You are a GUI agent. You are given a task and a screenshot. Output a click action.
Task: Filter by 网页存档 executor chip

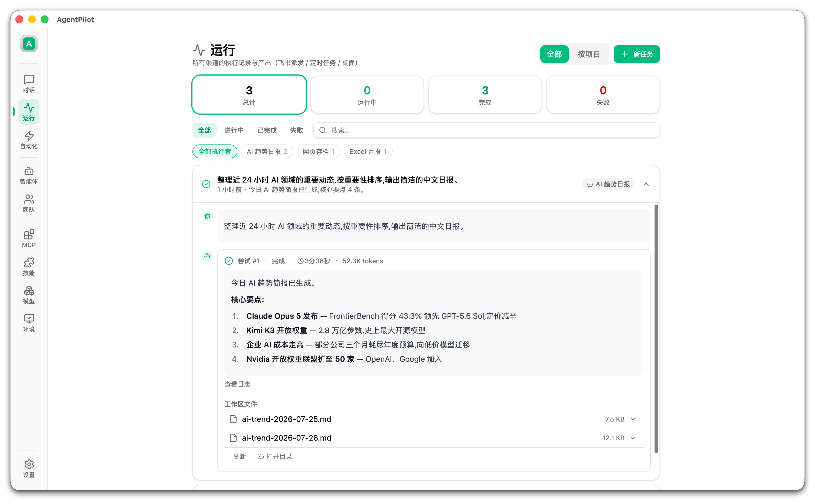click(x=318, y=152)
